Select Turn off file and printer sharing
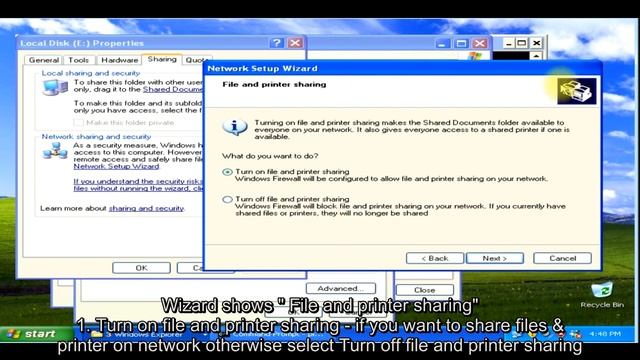The height and width of the screenshot is (360, 640). point(227,199)
